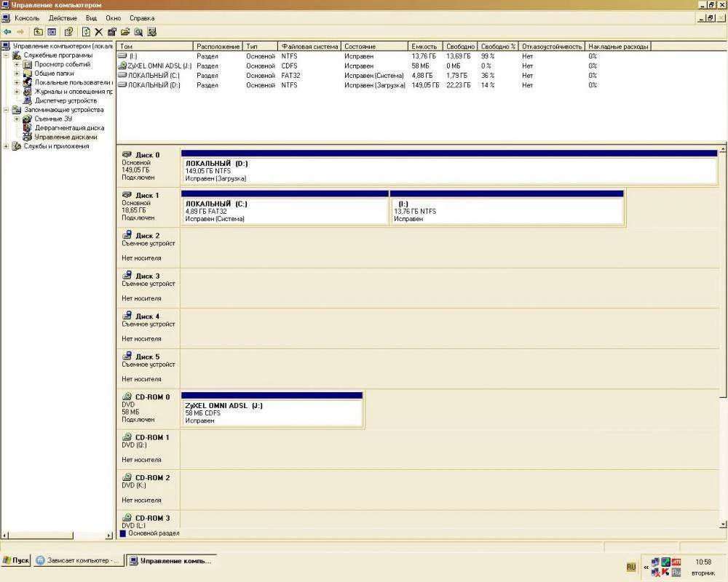Screen dimensions: 728x582
Task: Click the magnifier Explore icon in the toolbar
Action: pyautogui.click(x=138, y=32)
